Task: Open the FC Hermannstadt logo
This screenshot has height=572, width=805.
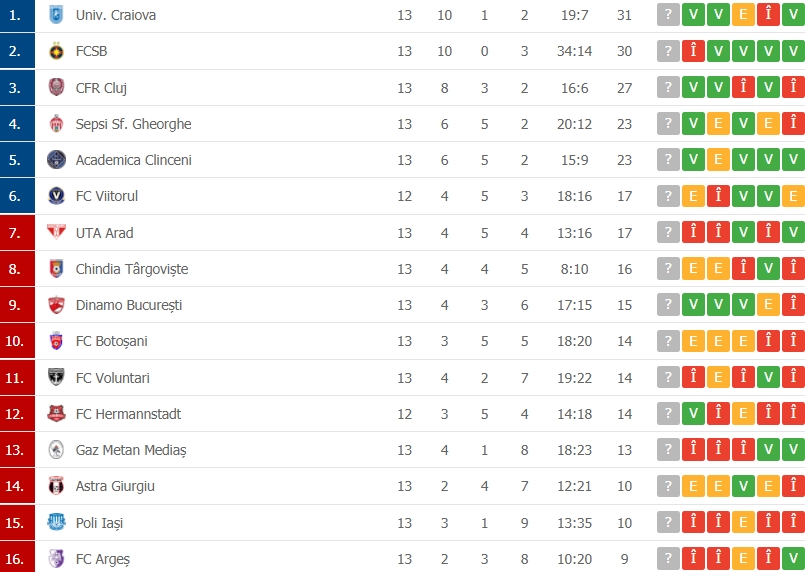Action: point(56,414)
